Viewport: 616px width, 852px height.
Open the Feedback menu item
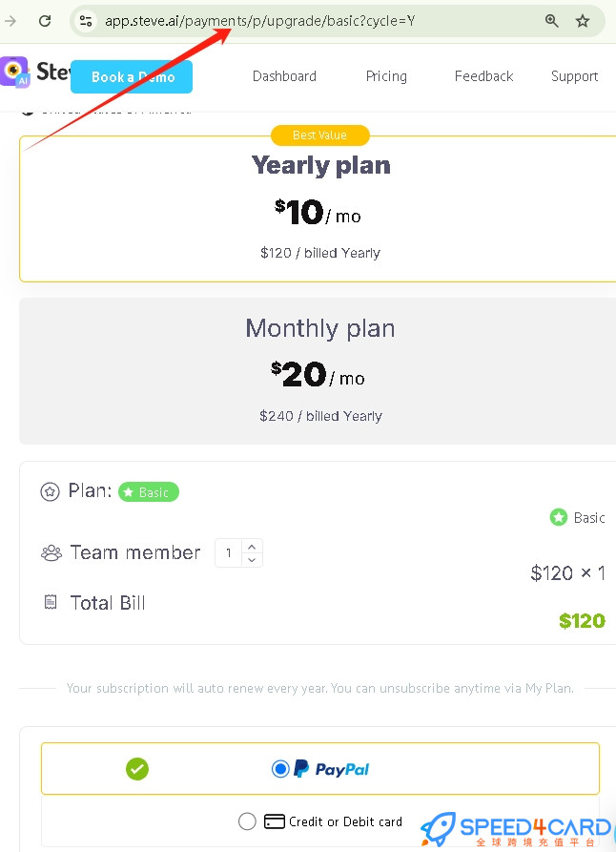pos(483,76)
